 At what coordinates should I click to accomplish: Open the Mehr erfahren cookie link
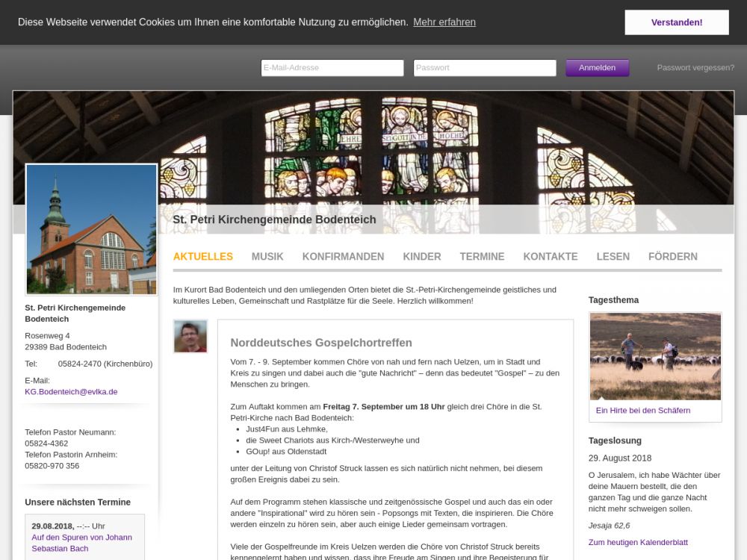coord(444,22)
